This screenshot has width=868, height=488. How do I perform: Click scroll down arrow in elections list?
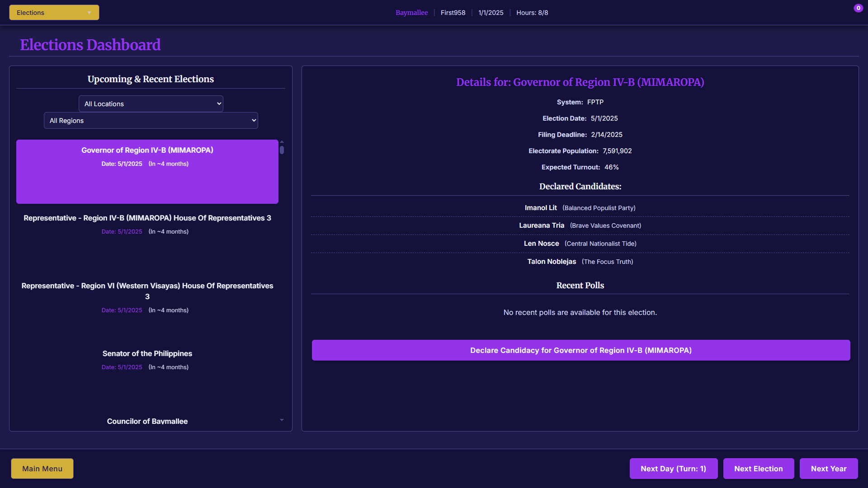282,420
